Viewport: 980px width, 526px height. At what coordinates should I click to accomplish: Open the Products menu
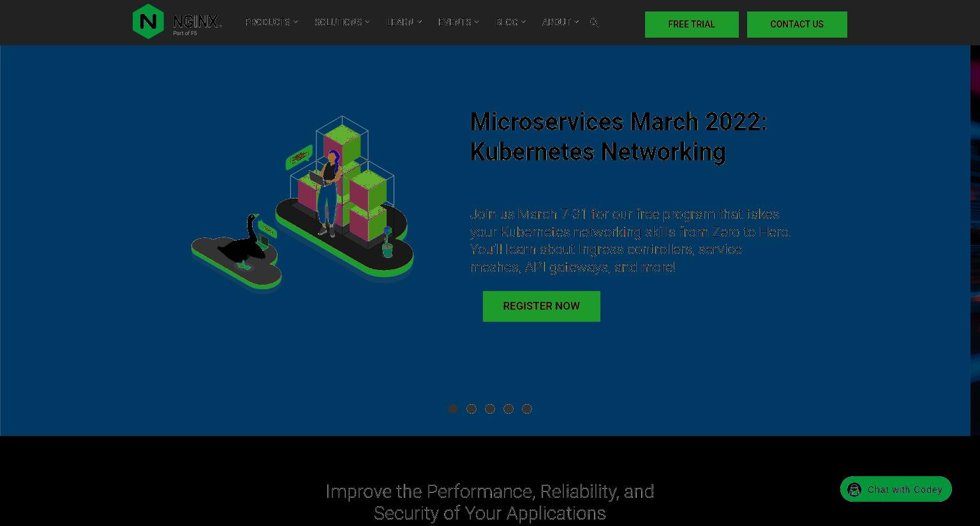[x=267, y=22]
